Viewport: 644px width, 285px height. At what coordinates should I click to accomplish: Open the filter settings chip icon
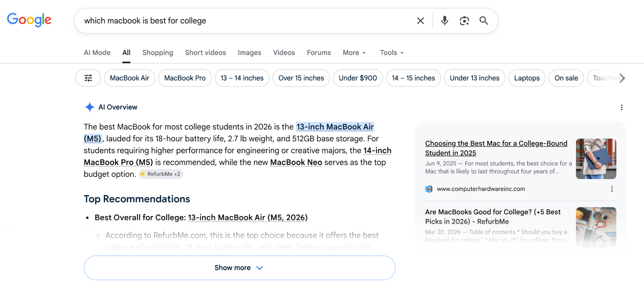(88, 78)
